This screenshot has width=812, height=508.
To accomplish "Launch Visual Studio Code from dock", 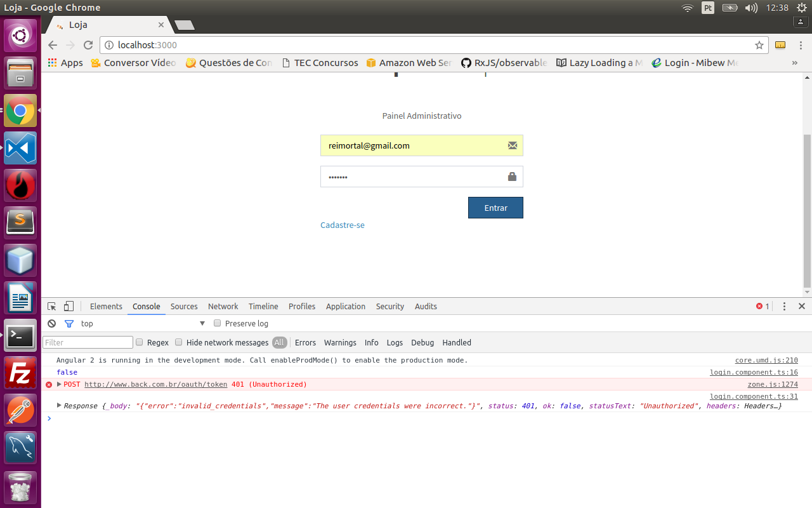I will [20, 148].
